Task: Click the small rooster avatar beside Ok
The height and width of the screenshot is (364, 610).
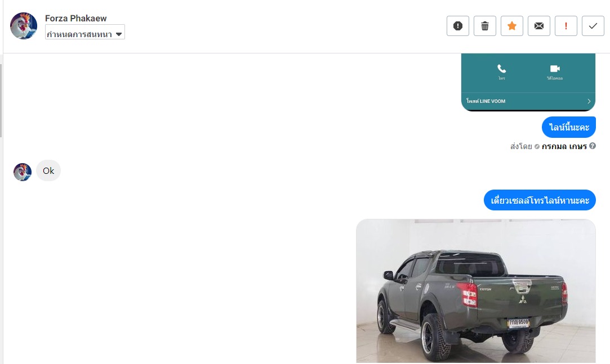Action: pyautogui.click(x=23, y=172)
